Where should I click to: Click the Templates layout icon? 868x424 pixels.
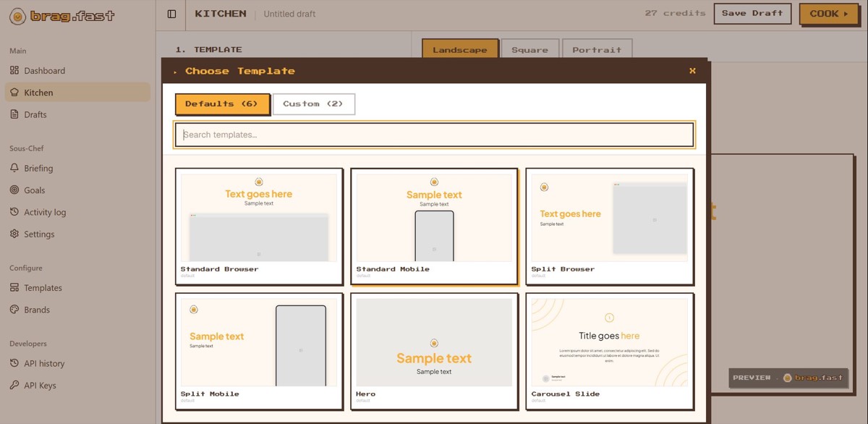tap(15, 287)
